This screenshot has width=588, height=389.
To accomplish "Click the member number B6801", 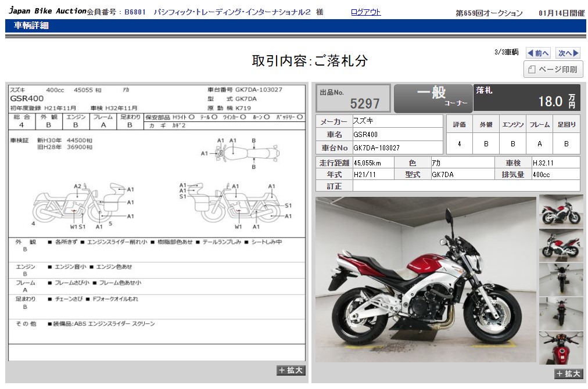I will 135,12.
